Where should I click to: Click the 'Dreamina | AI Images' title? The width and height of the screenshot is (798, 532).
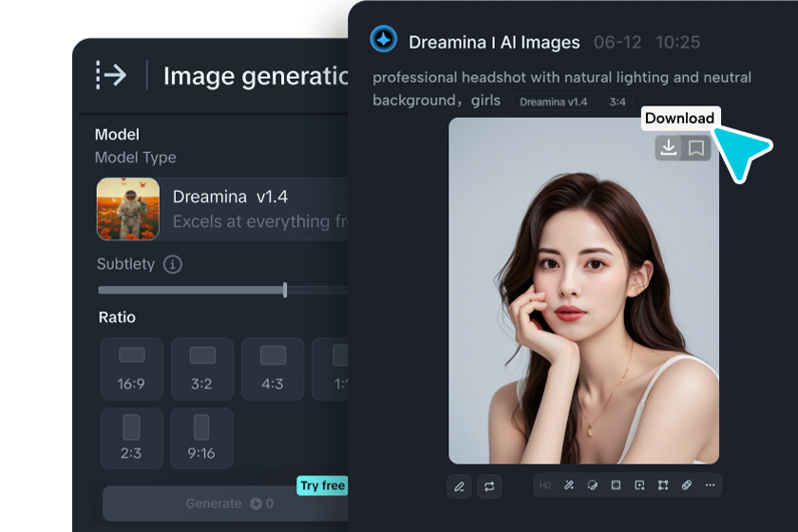click(x=494, y=42)
